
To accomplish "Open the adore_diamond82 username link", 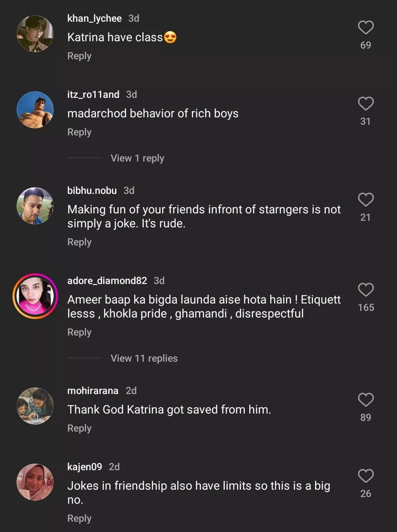I will [107, 281].
